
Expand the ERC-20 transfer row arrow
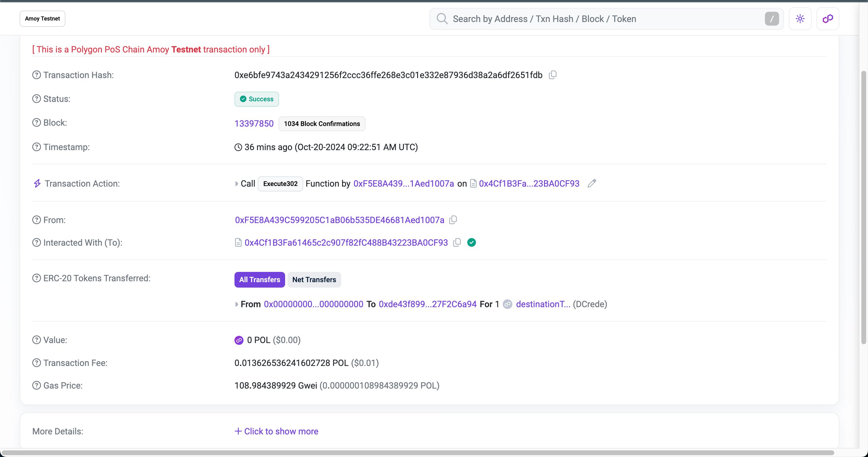tap(236, 304)
